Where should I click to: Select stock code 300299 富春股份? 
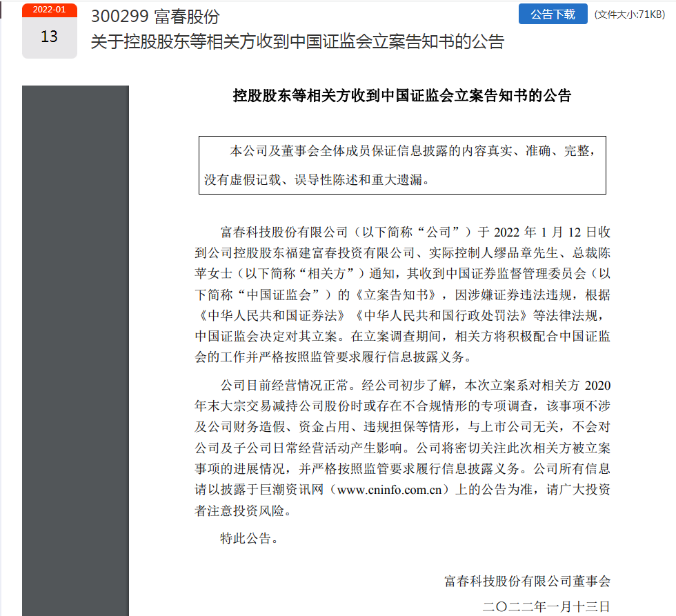pyautogui.click(x=155, y=17)
